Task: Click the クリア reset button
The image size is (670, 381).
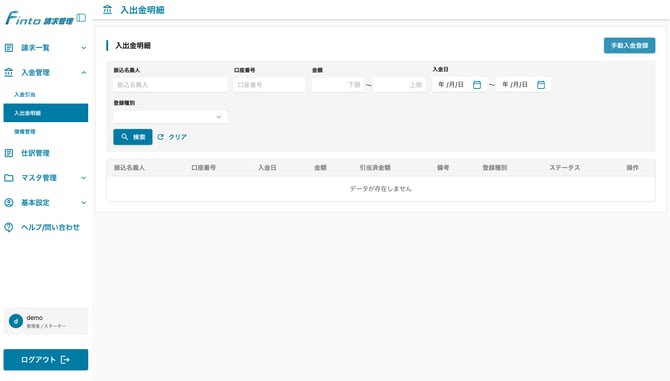Action: [172, 137]
